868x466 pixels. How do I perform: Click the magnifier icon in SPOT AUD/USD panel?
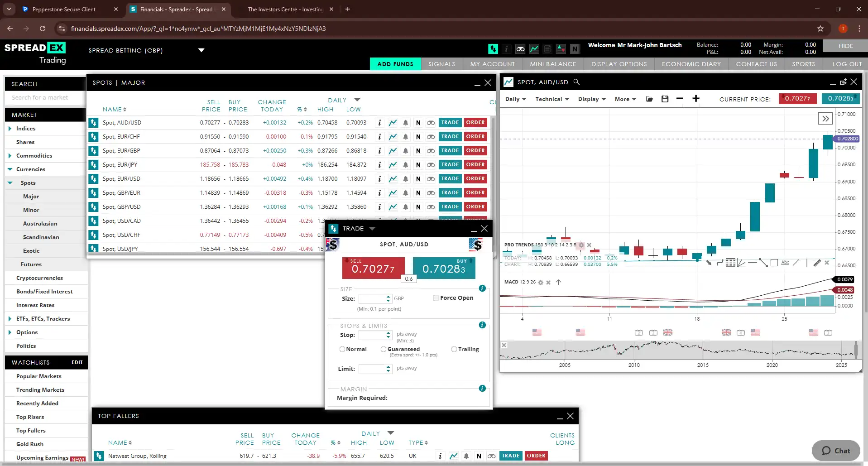tap(577, 82)
